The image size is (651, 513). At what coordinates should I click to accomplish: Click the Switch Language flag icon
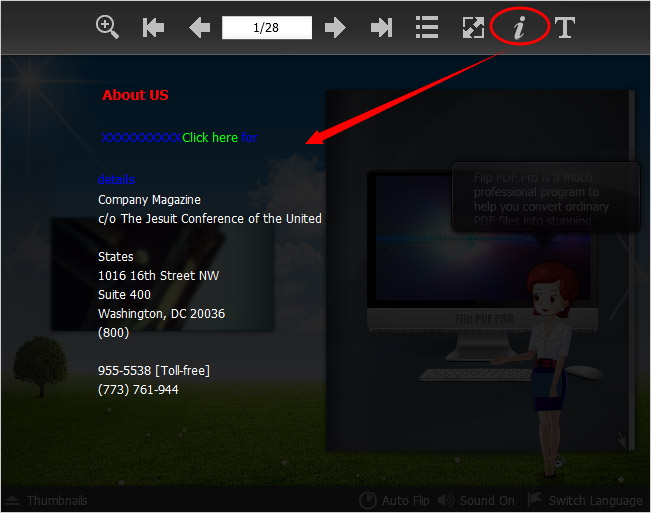coord(535,499)
